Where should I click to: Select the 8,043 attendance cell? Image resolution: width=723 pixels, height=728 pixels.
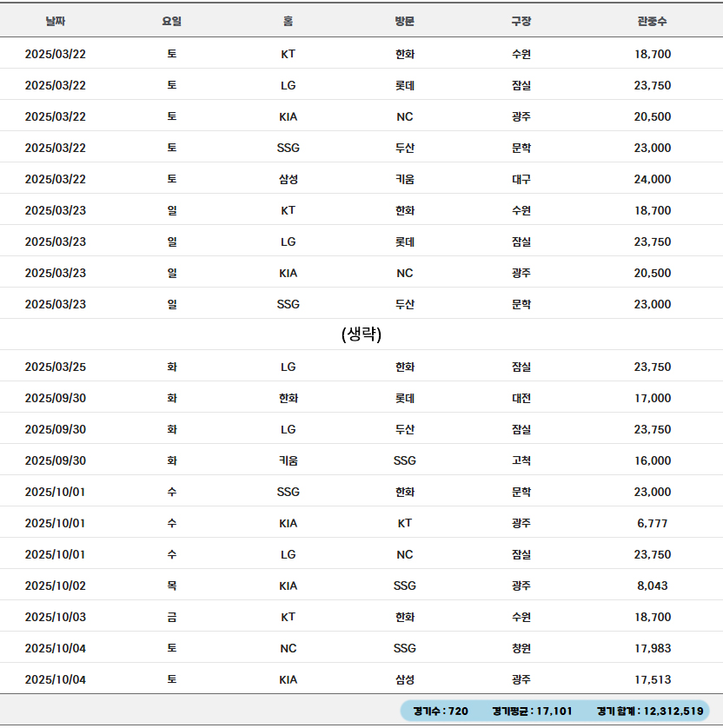point(653,586)
